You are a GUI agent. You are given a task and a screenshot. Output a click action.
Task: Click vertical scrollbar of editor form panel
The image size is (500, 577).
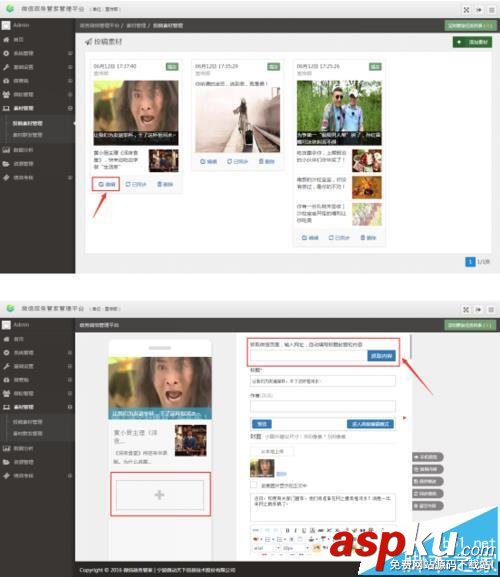click(x=410, y=347)
